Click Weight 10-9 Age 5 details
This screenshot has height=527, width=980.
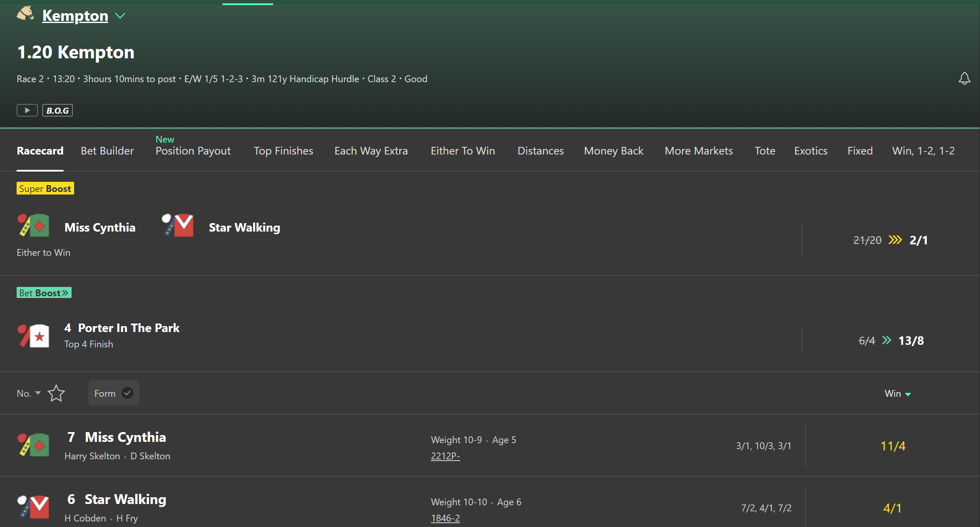pyautogui.click(x=473, y=440)
